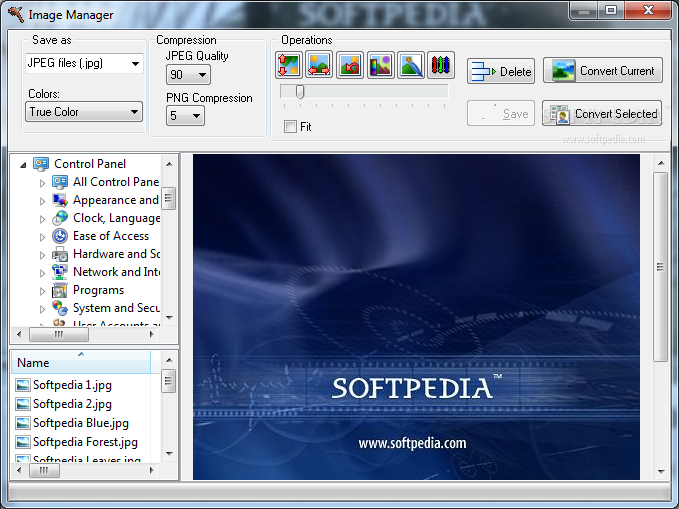Viewport: 679px width, 509px height.
Task: Click the Softpedia 2.jpg file icon
Action: (x=23, y=404)
